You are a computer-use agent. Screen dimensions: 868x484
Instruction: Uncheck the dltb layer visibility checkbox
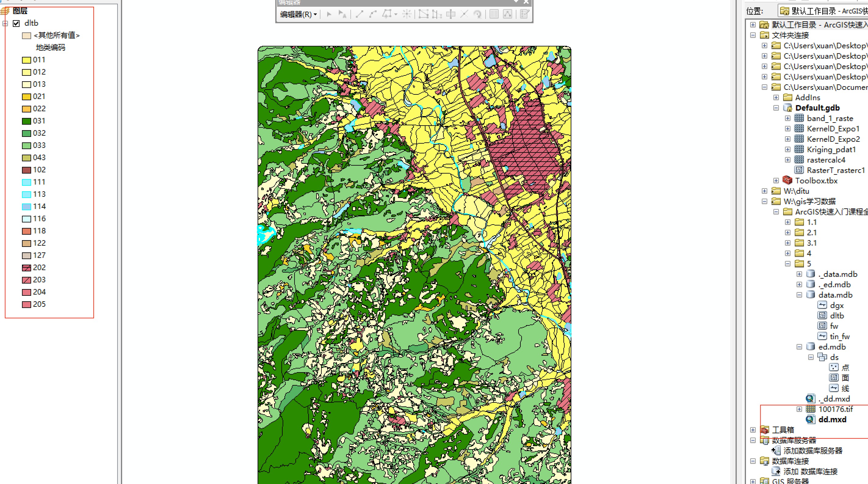pyautogui.click(x=16, y=23)
